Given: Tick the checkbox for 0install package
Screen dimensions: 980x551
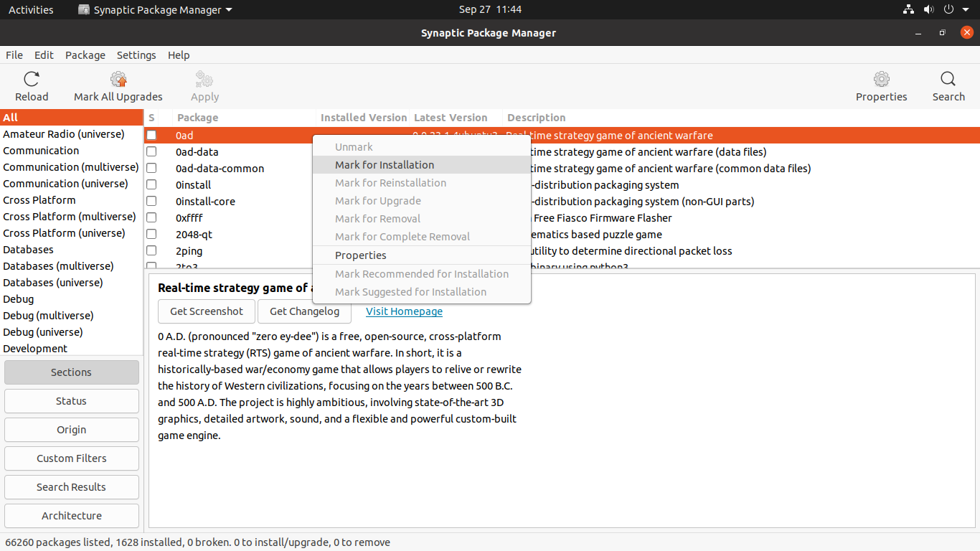Looking at the screenshot, I should [151, 184].
